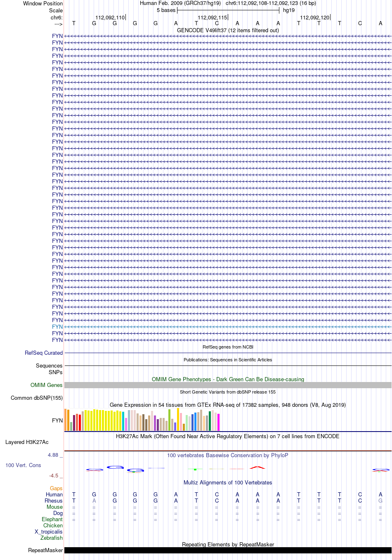Click the chr6:112,092,108-112,092,123 (16 bp) position text
The width and height of the screenshot is (392, 560).
coord(271,3)
